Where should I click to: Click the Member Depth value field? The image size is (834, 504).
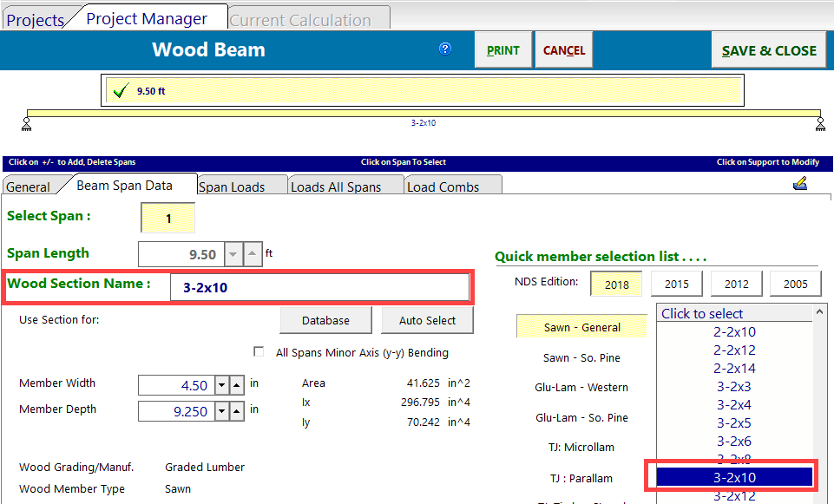pyautogui.click(x=176, y=411)
